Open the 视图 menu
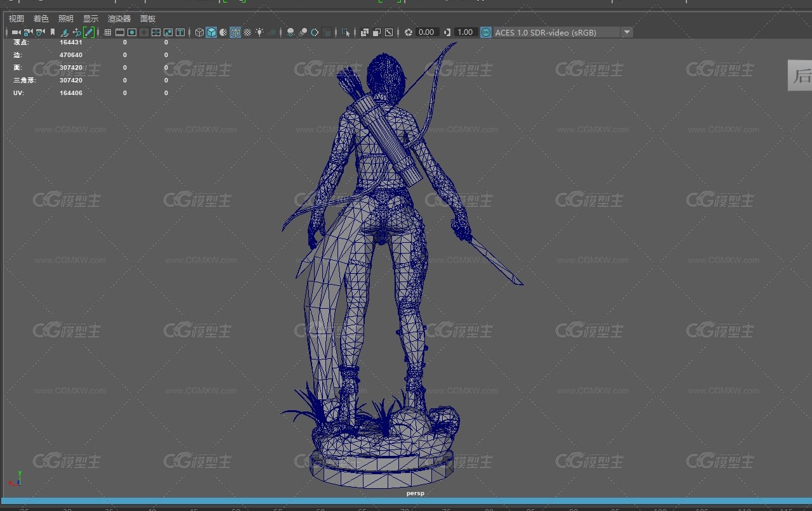 pyautogui.click(x=16, y=19)
